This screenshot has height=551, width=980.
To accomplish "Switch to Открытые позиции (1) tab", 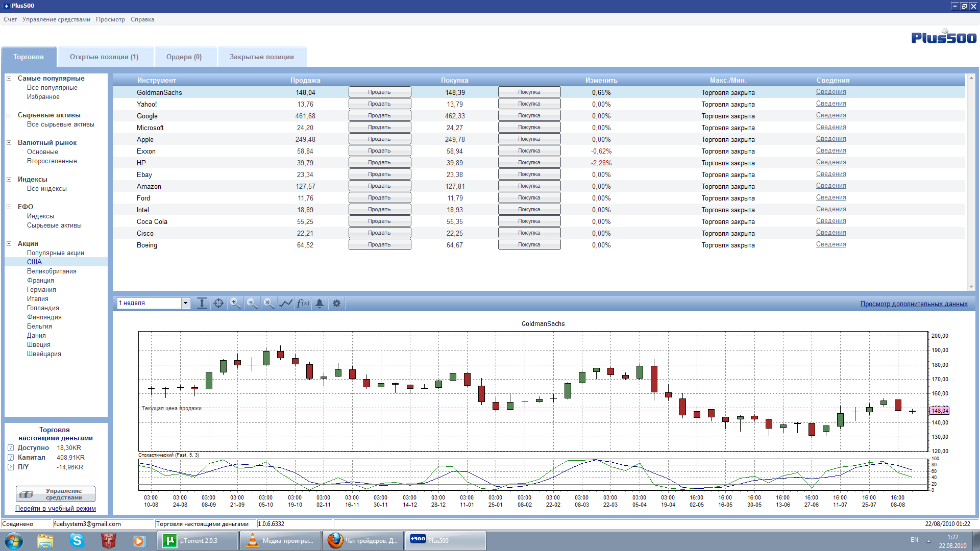I will [104, 57].
